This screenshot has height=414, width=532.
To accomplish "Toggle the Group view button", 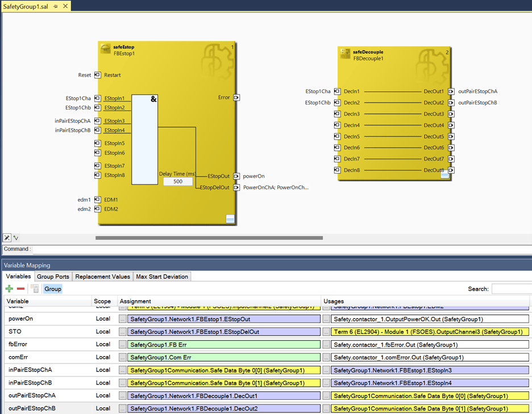I will pyautogui.click(x=53, y=289).
